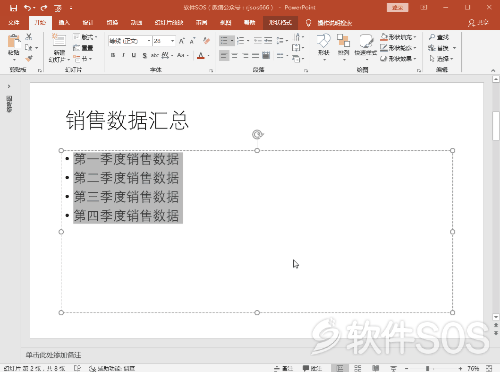The height and width of the screenshot is (372, 500).
Task: Toggle strikethrough formatting
Action: [155, 55]
